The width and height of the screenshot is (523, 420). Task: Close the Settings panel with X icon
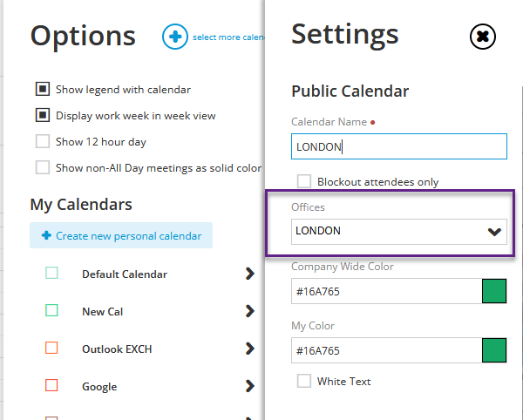tap(483, 37)
